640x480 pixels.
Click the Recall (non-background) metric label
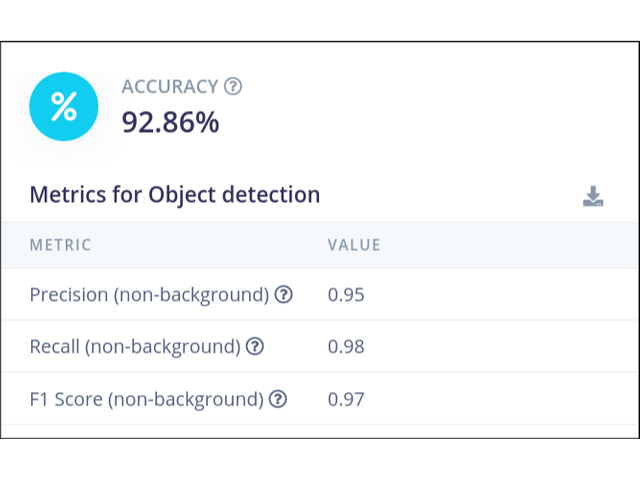coord(135,347)
